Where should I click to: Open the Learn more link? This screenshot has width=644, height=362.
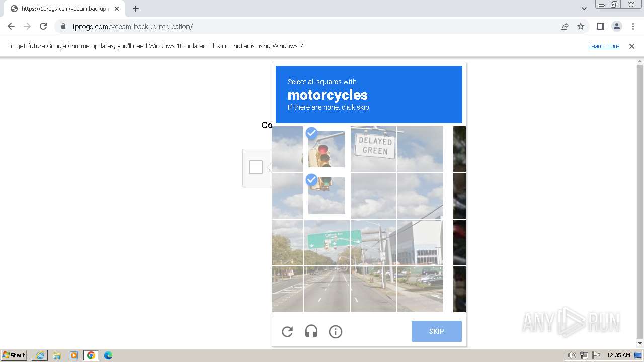(604, 46)
